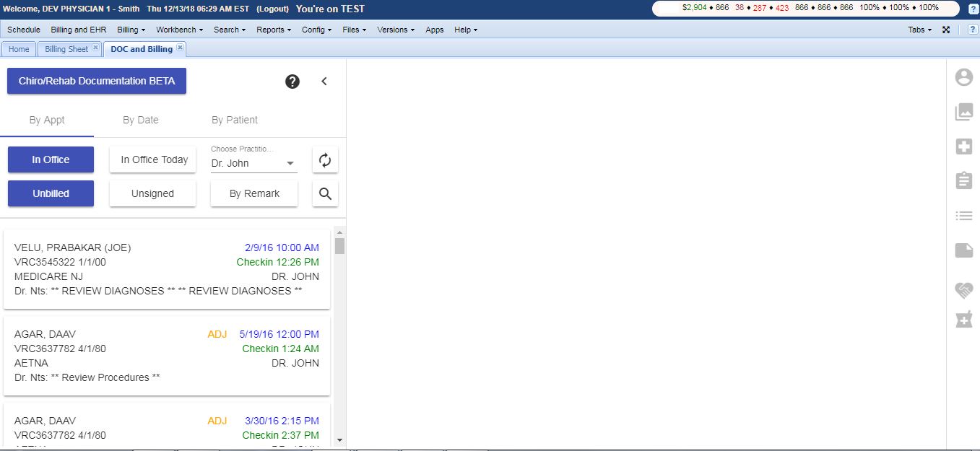Open the Versions dropdown menu
The height and width of the screenshot is (451, 980).
[396, 30]
